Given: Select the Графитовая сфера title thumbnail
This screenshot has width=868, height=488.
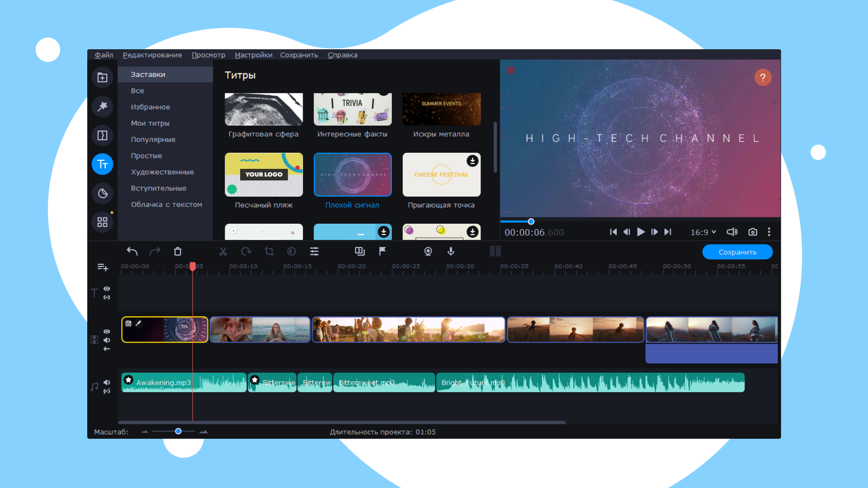Looking at the screenshot, I should (264, 109).
